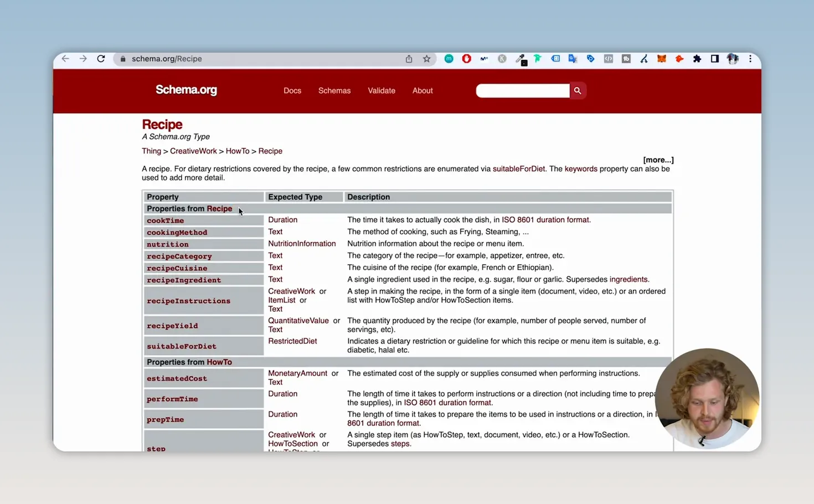
Task: Open the gray code brackets extension
Action: point(609,59)
